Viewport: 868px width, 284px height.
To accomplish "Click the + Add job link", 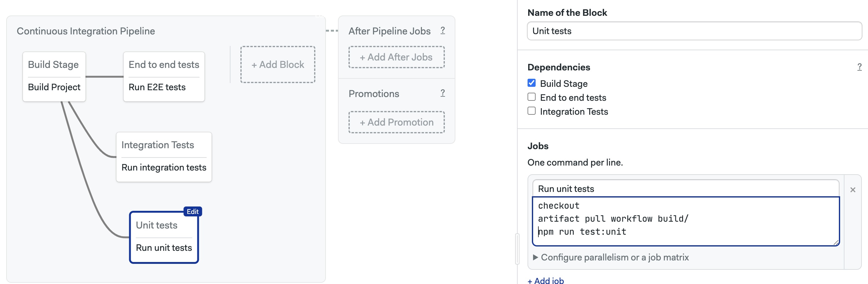I will click(546, 280).
